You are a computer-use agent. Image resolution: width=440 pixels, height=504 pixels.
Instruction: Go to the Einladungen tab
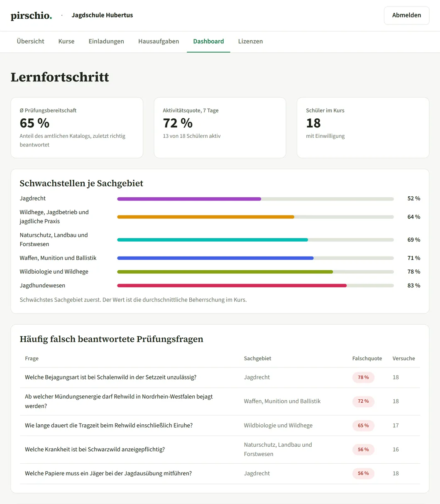click(106, 42)
